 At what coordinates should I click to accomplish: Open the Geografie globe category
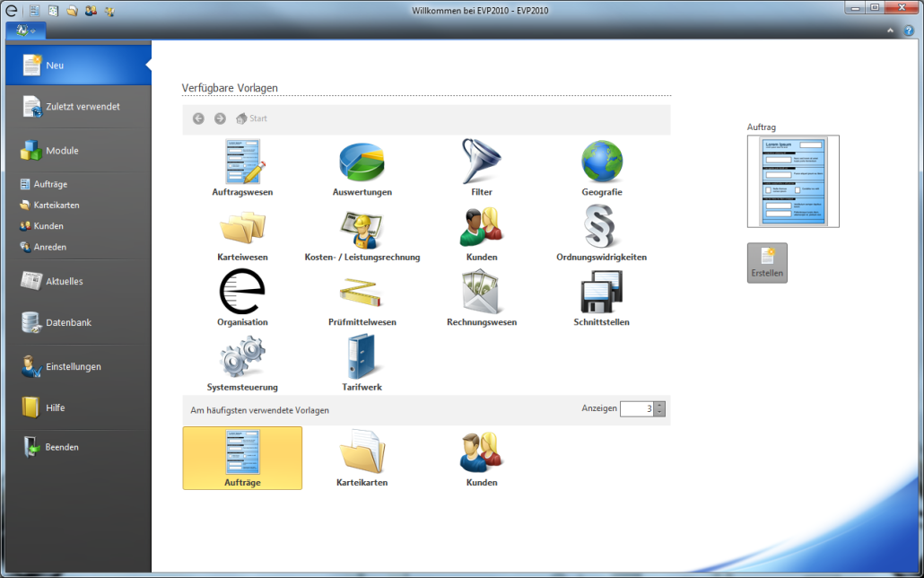(x=602, y=168)
